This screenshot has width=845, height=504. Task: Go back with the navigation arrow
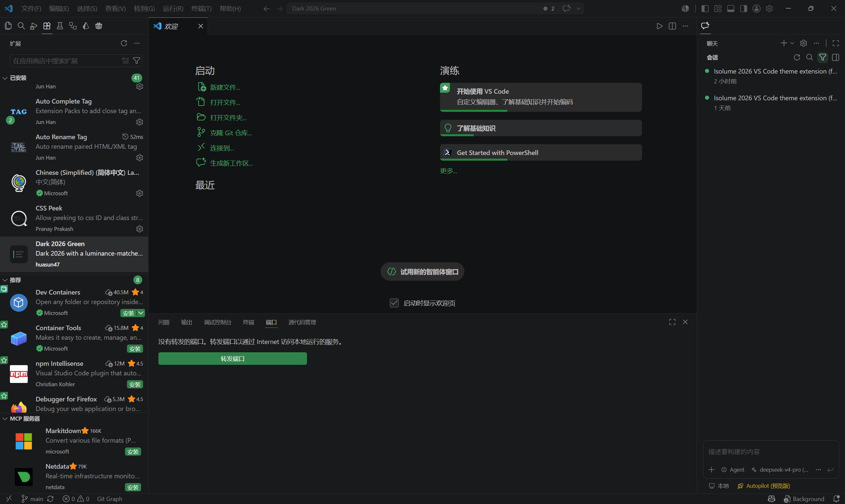pos(267,9)
